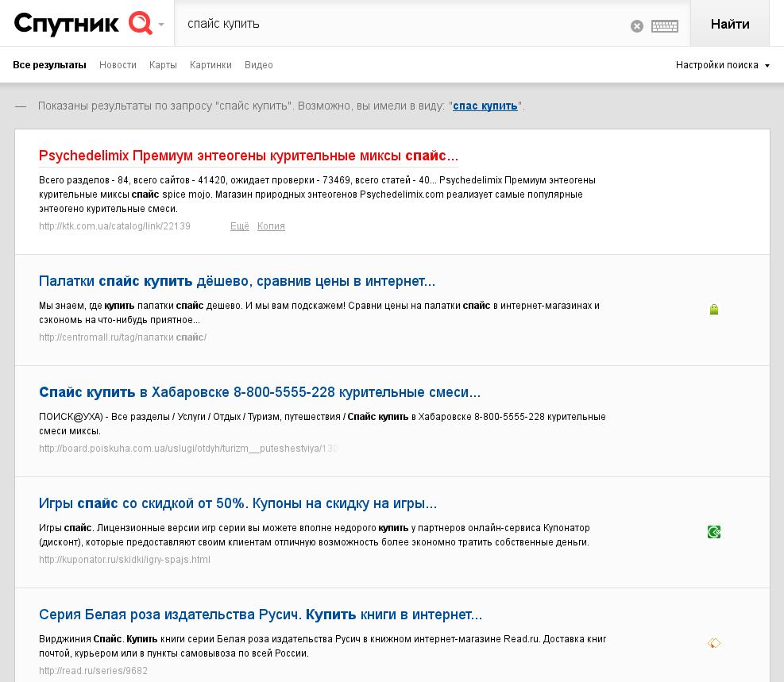
Task: Click the board.poiskuha.com.ua URL text
Action: (189, 448)
